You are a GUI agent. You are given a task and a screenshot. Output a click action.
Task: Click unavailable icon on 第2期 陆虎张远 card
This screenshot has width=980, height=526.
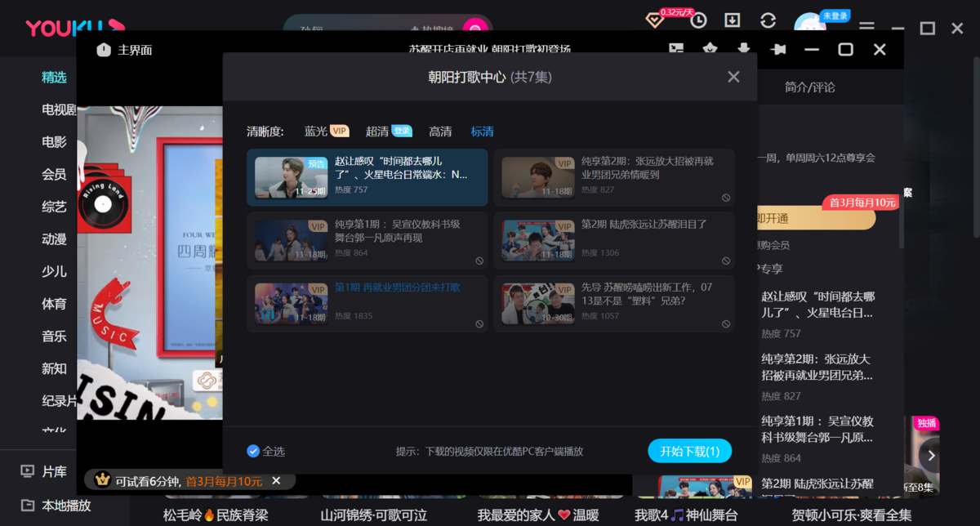tap(726, 261)
